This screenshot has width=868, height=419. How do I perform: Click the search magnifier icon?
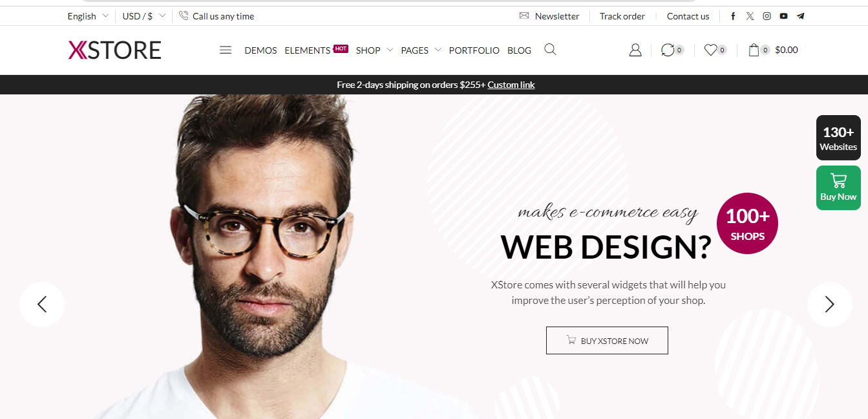pos(550,49)
